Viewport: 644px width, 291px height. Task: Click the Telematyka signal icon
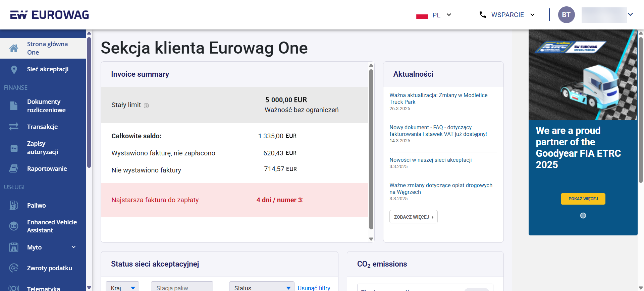coord(14,288)
